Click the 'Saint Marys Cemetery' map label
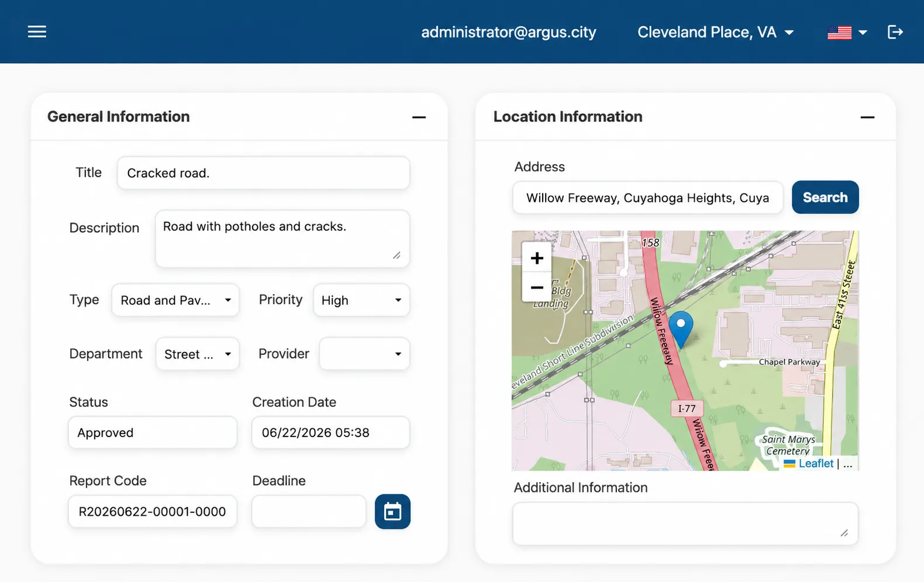924x582 pixels. pyautogui.click(x=788, y=445)
